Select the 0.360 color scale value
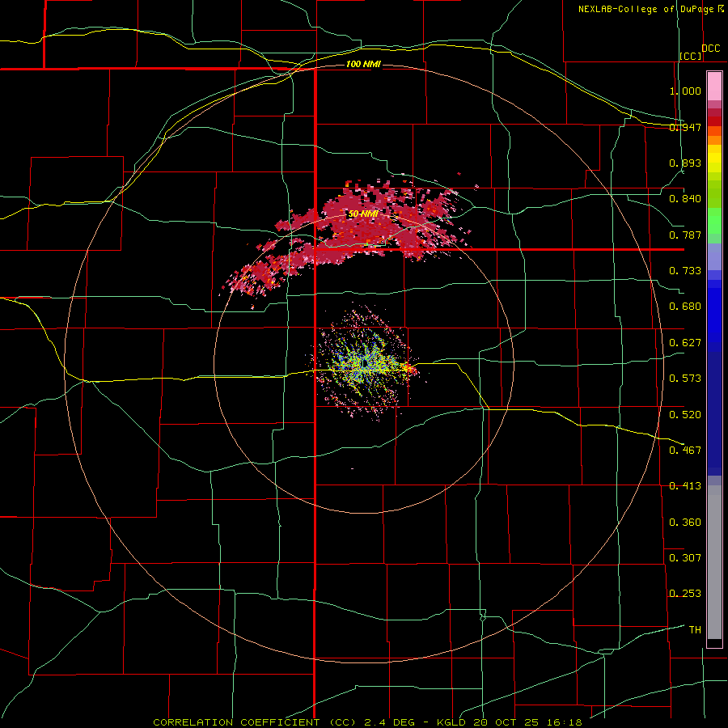Viewport: 728px width, 728px height. pyautogui.click(x=685, y=522)
